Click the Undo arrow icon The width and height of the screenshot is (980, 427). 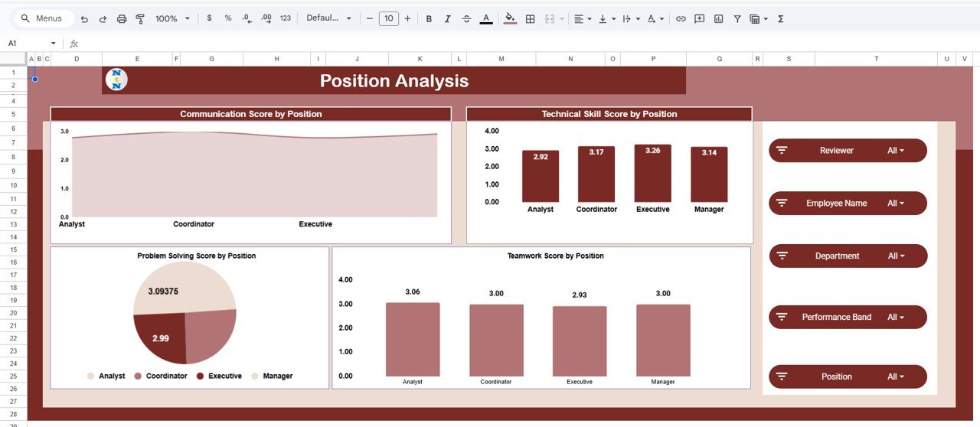(84, 18)
